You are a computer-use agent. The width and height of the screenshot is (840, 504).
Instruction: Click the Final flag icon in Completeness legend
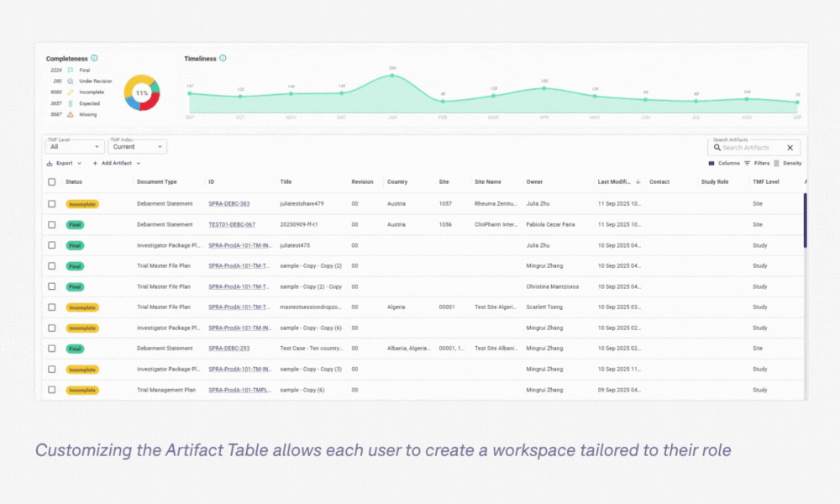point(70,71)
